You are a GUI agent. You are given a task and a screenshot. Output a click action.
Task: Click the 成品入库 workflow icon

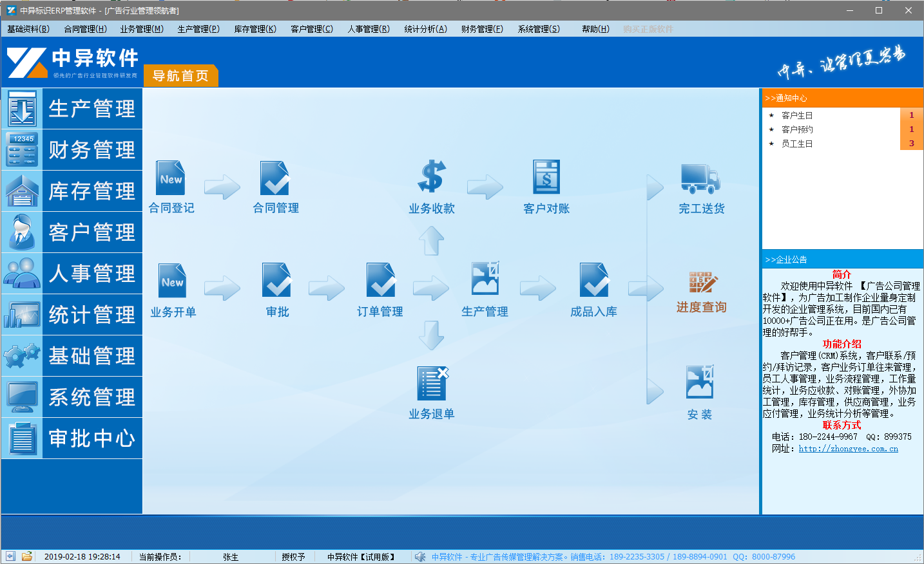593,281
